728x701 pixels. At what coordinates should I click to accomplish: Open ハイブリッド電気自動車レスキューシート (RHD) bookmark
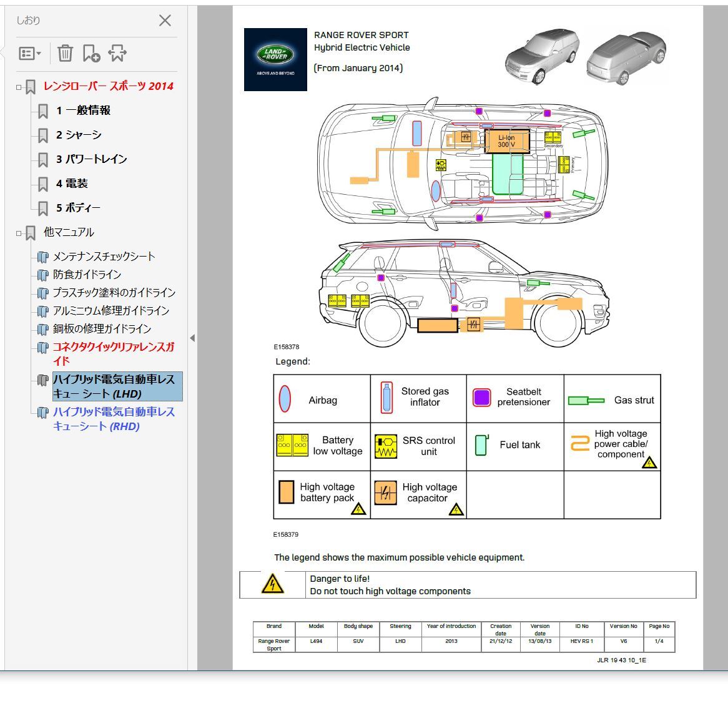pos(114,419)
